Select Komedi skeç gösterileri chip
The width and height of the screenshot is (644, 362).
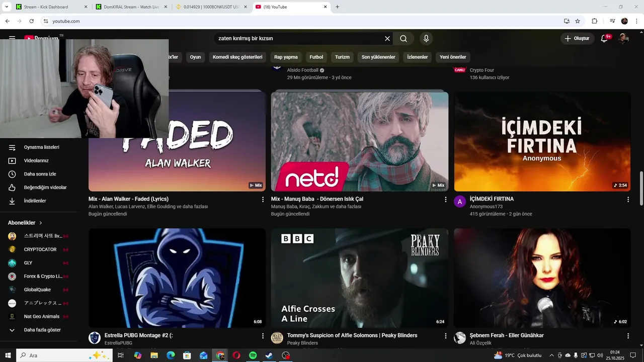tap(237, 57)
